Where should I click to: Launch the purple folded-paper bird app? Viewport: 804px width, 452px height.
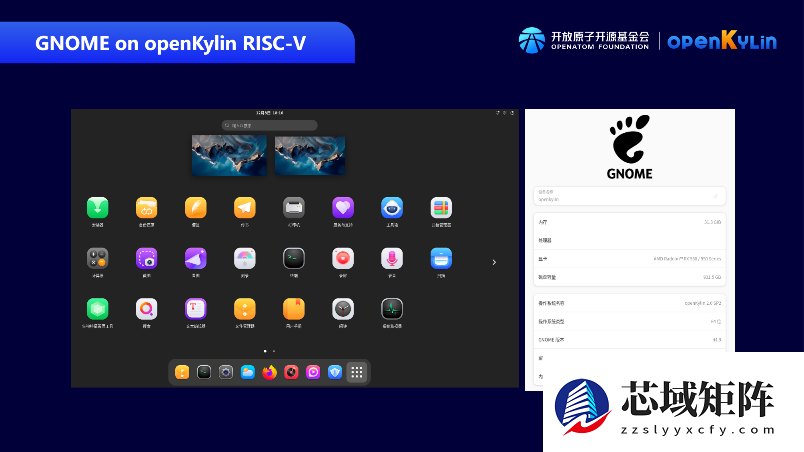click(195, 259)
